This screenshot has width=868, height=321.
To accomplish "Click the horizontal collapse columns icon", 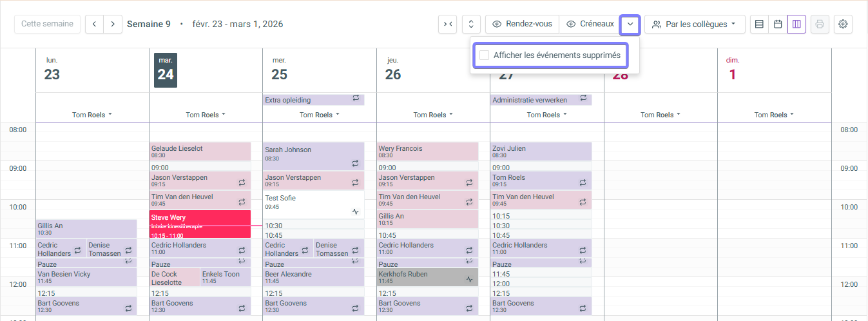I will click(448, 24).
